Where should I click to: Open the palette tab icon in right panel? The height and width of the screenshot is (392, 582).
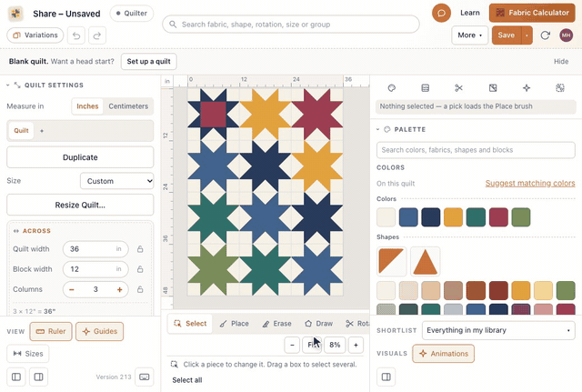(392, 88)
